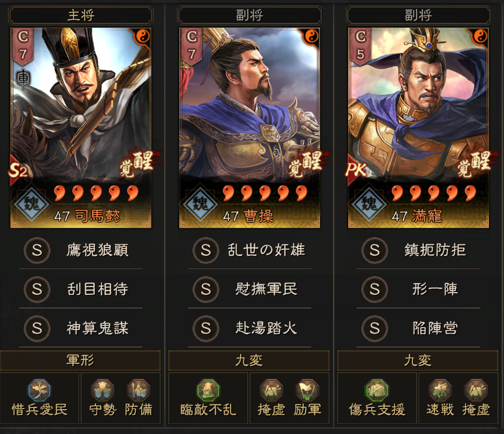The height and width of the screenshot is (434, 504).
Task: Open the 満寵 general card portrait
Action: [419, 128]
